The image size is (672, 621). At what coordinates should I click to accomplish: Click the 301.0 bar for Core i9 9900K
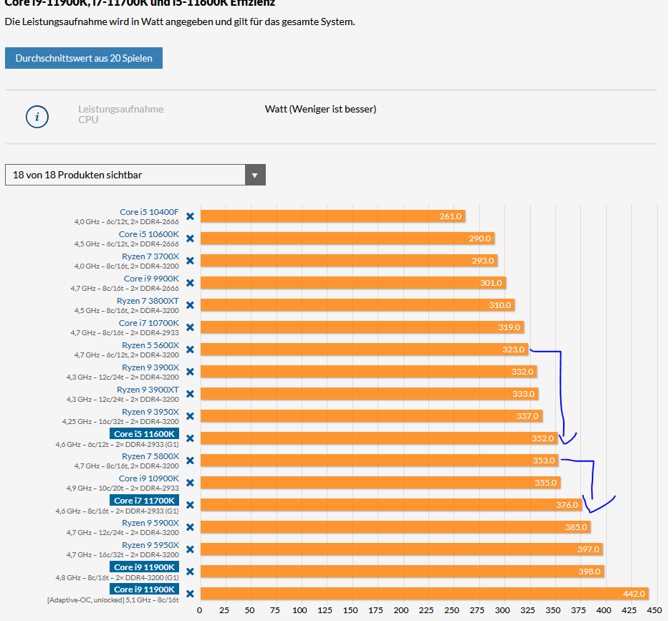352,283
